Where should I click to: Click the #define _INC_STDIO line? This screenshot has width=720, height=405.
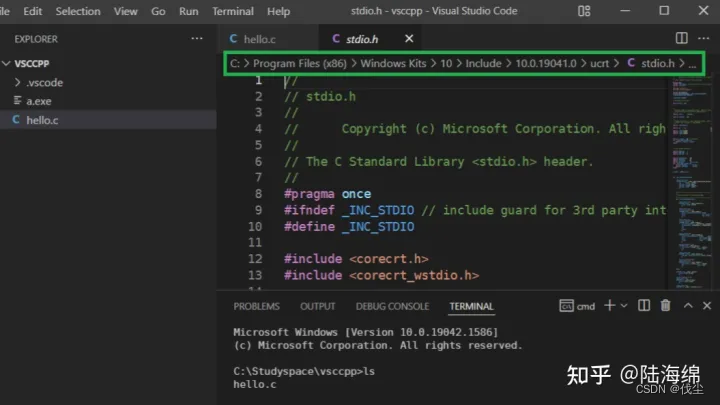[x=349, y=226]
